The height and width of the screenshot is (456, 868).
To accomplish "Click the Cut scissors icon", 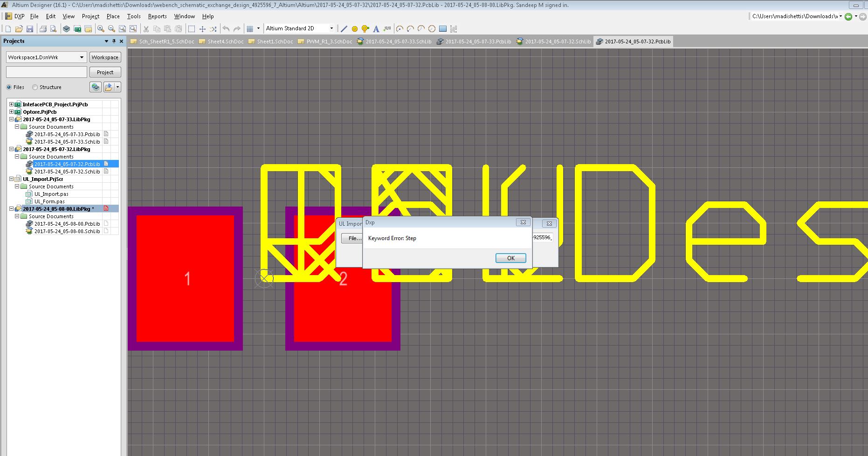I will 146,29.
